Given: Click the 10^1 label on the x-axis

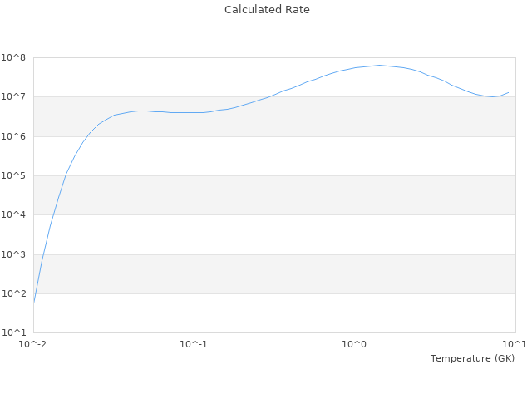Looking at the screenshot, I should (x=514, y=344).
